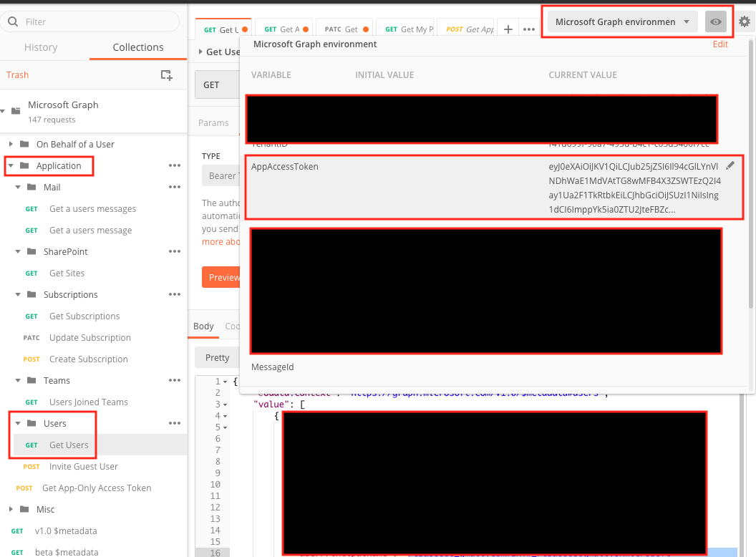Open Get Sites request

pyautogui.click(x=67, y=273)
